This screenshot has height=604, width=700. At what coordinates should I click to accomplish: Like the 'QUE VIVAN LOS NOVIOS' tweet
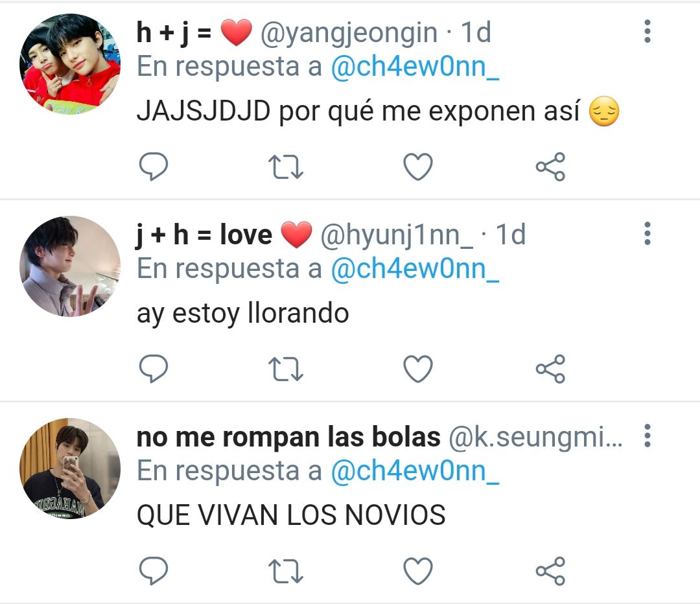(418, 571)
